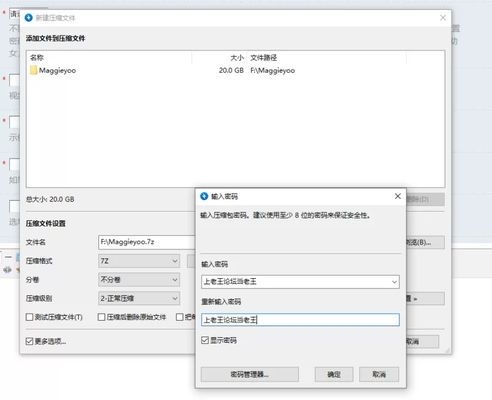Toggle the 显示密码 checkbox
This screenshot has width=492, height=400.
pos(205,340)
